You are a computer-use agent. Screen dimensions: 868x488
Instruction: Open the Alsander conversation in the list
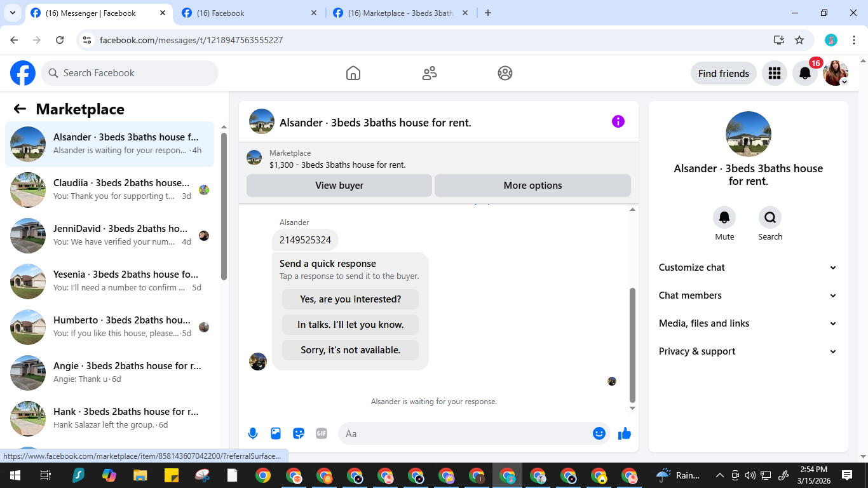click(109, 144)
